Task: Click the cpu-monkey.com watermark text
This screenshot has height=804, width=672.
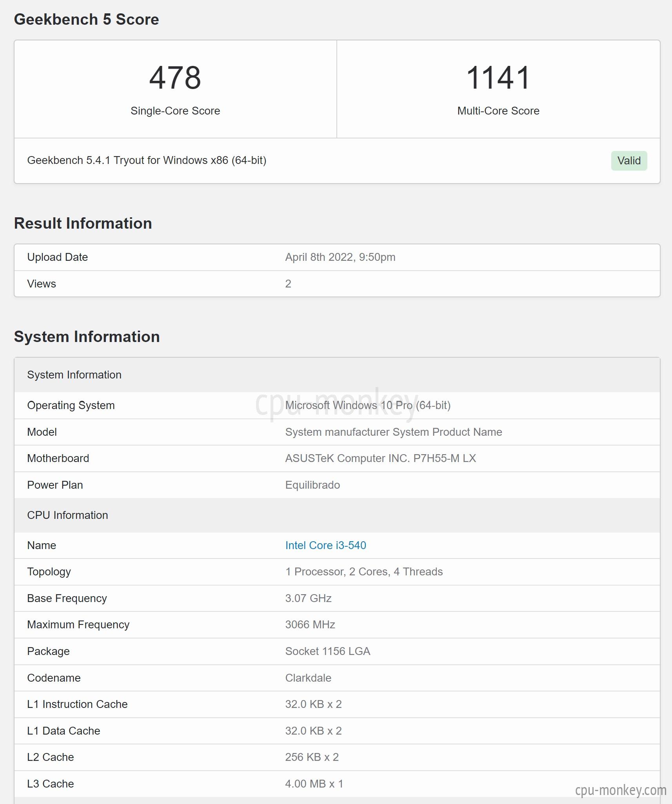Action: [x=621, y=790]
